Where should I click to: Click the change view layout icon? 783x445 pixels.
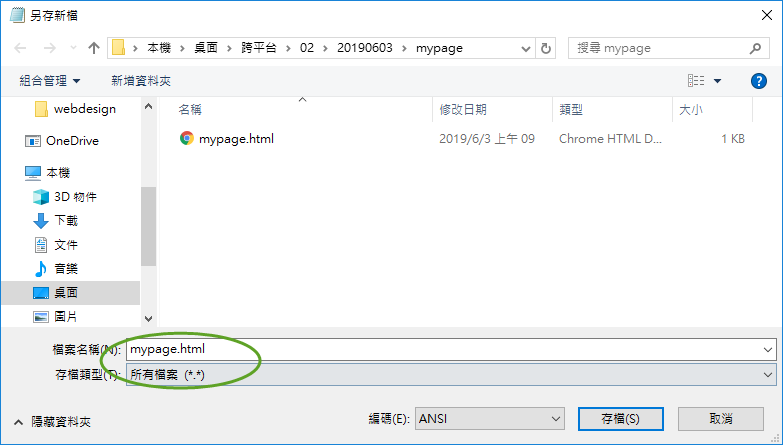(696, 81)
